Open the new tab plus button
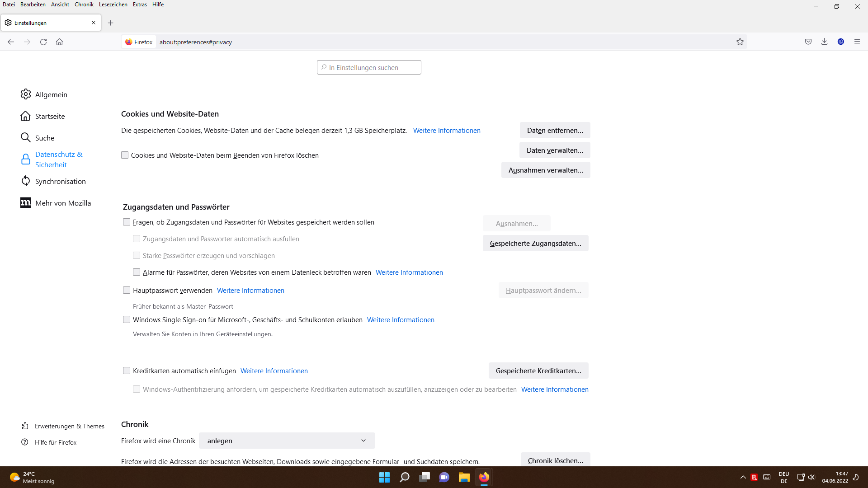 [x=111, y=23]
